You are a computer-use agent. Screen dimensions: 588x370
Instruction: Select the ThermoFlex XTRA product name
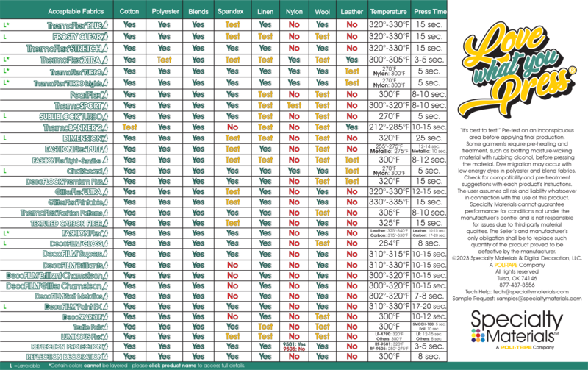click(73, 60)
